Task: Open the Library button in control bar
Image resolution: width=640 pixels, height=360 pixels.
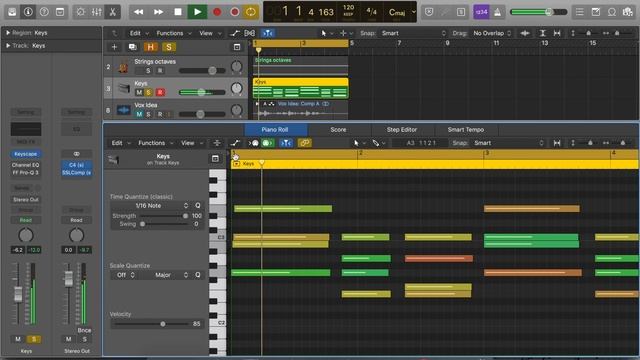Action: click(x=12, y=12)
